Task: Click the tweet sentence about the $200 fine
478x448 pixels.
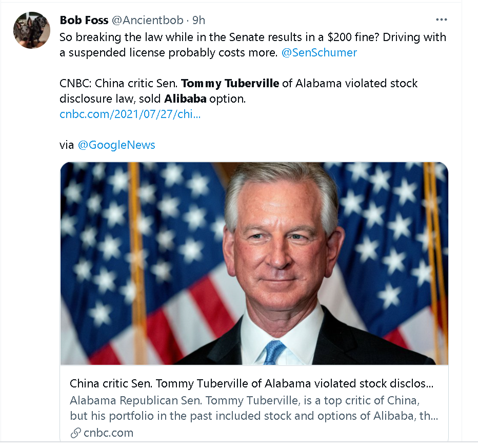Action: point(253,37)
